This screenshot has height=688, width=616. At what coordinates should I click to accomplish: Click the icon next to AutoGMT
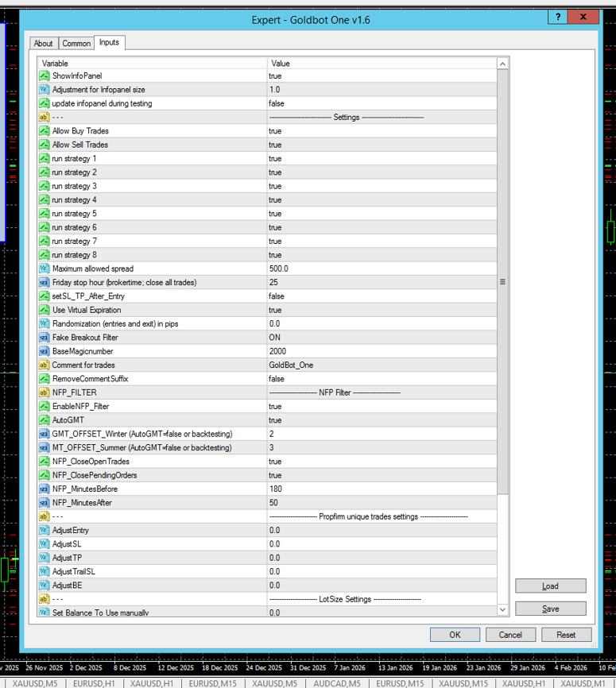coord(44,420)
